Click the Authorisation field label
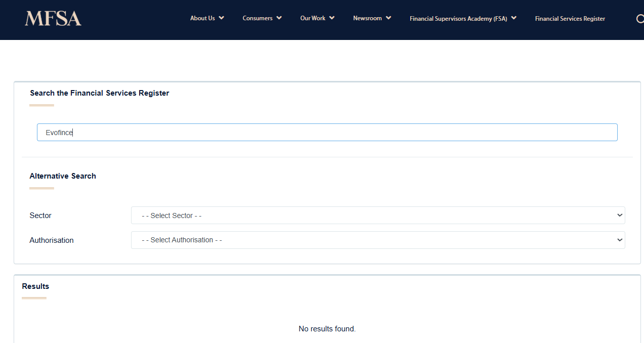The width and height of the screenshot is (644, 343). [x=52, y=240]
